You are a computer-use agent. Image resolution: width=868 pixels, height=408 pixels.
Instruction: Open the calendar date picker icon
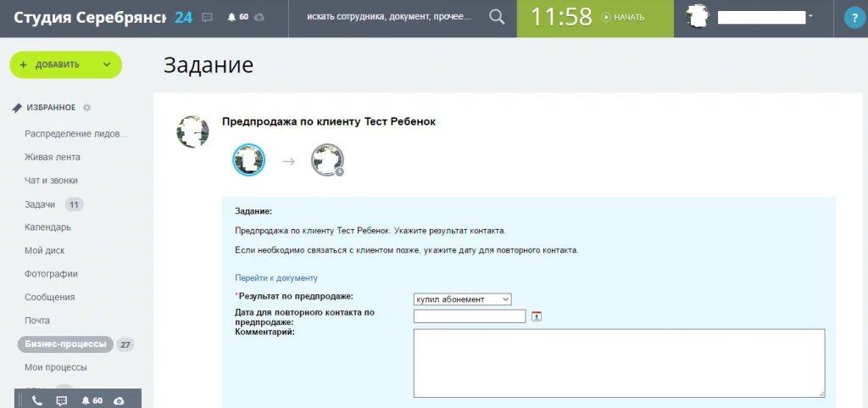(x=536, y=316)
